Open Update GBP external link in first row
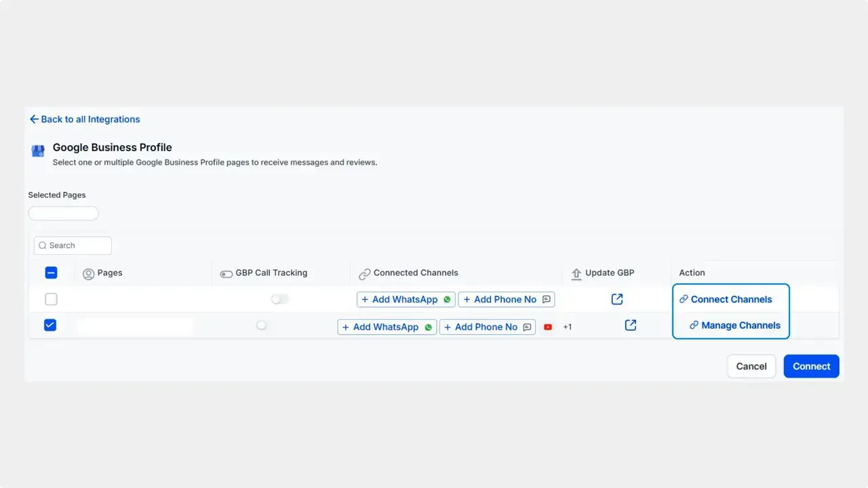This screenshot has width=868, height=488. pyautogui.click(x=616, y=299)
